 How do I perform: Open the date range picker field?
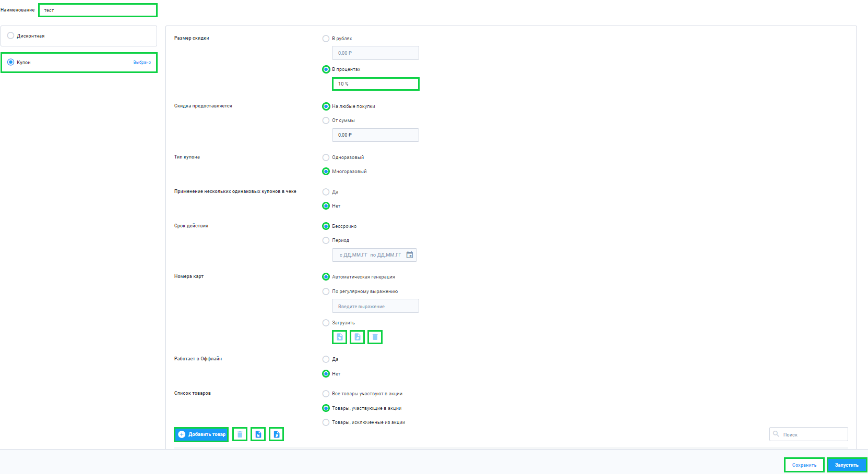pyautogui.click(x=374, y=255)
